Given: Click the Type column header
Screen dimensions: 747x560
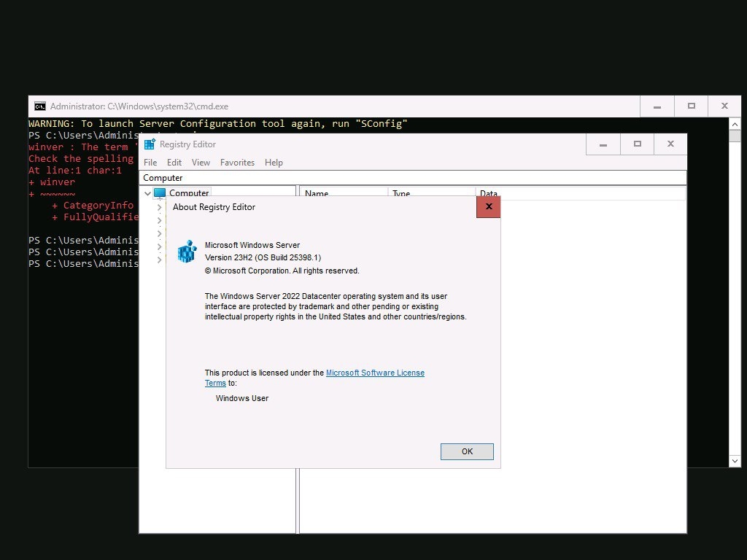Looking at the screenshot, I should (432, 193).
